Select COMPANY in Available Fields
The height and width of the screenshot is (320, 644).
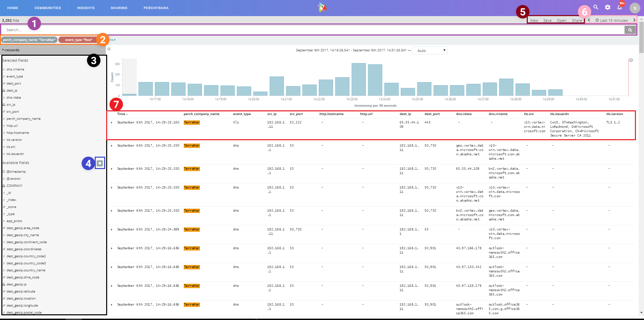14,186
